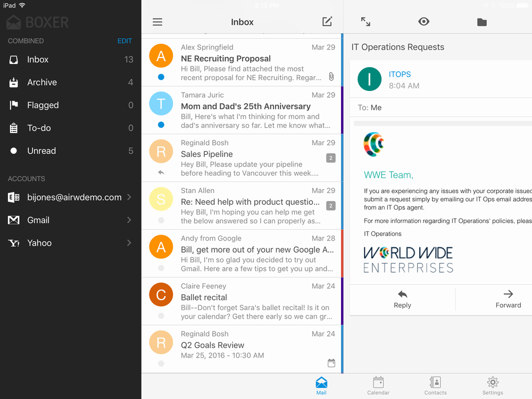Reply to the IT Operations email
The width and height of the screenshot is (532, 399).
(x=402, y=299)
